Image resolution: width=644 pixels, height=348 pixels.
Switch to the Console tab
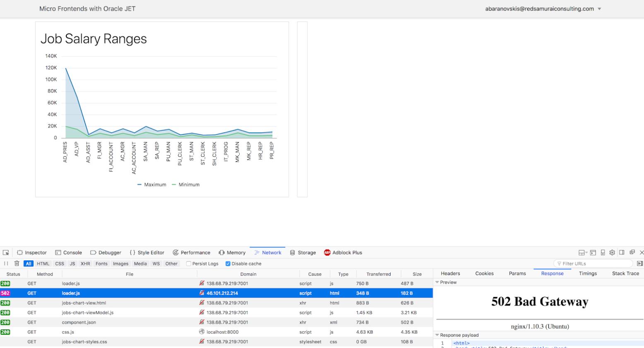point(69,253)
